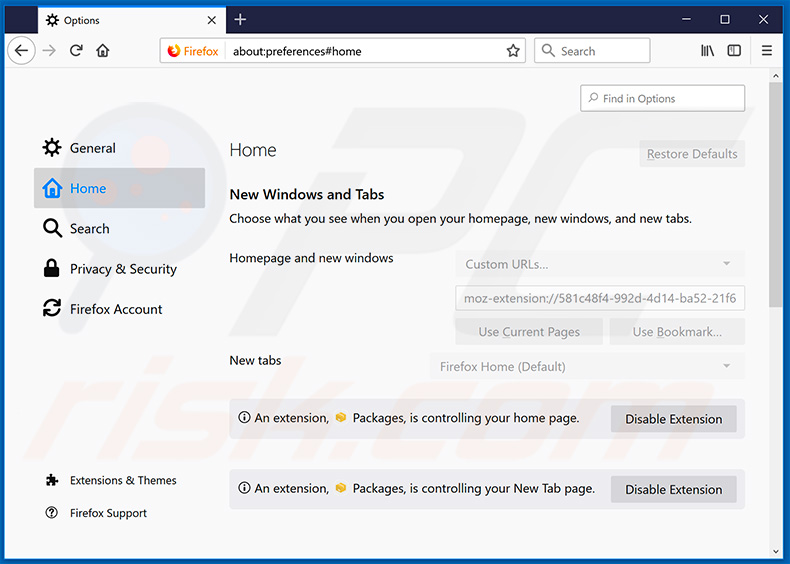Open the Library menu icon
Screen dimensions: 790x564
coord(707,50)
